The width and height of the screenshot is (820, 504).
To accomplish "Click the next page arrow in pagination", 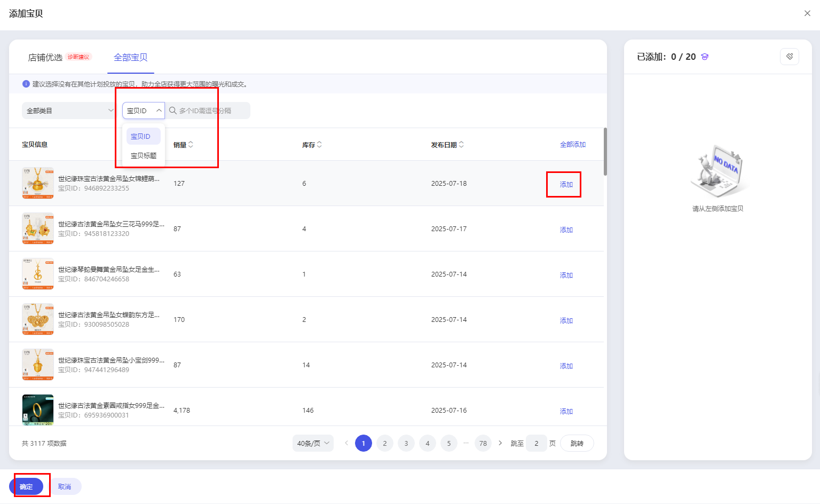I will (x=500, y=443).
